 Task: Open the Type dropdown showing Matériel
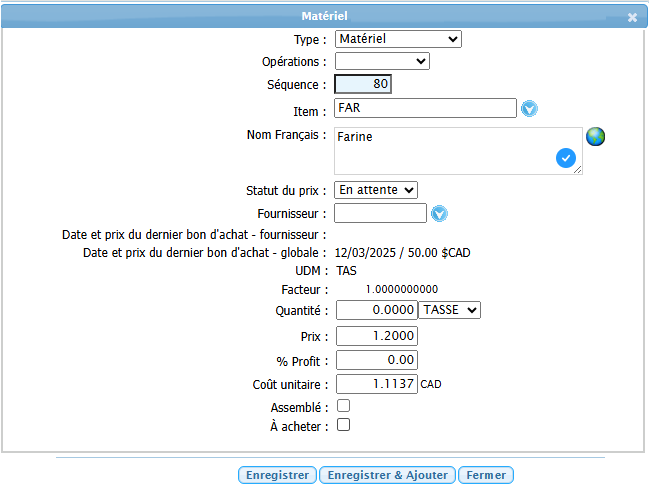click(x=398, y=39)
